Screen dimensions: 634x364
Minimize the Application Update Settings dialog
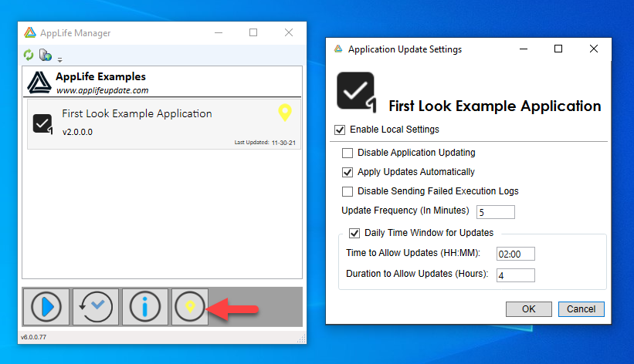(524, 49)
